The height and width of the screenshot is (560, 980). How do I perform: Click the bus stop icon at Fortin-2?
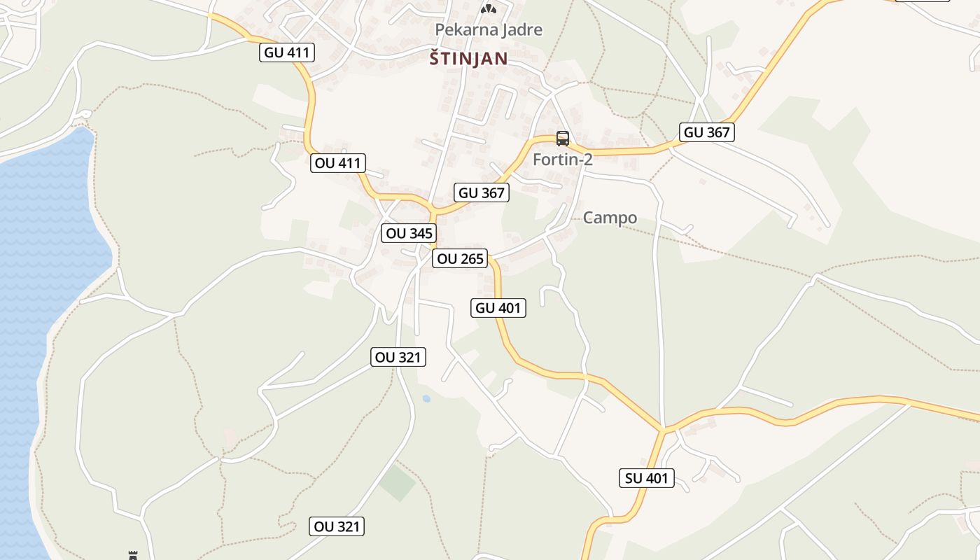pyautogui.click(x=563, y=138)
